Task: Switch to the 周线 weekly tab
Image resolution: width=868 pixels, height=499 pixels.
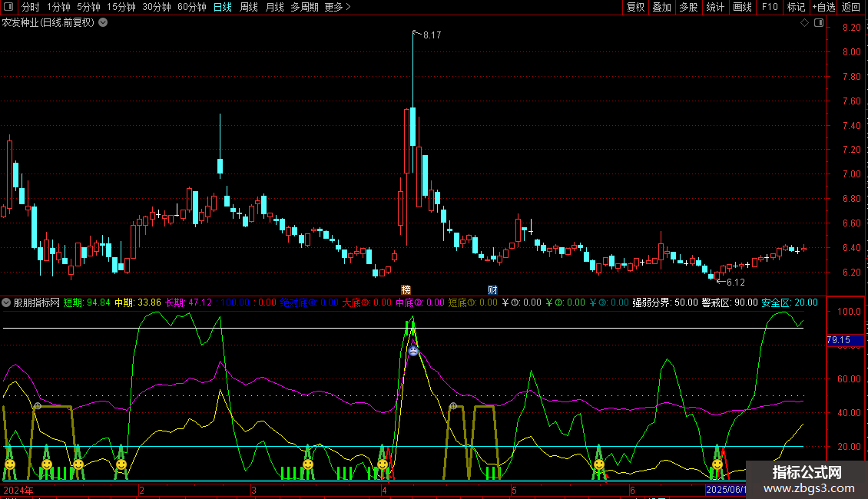Action: (x=249, y=7)
